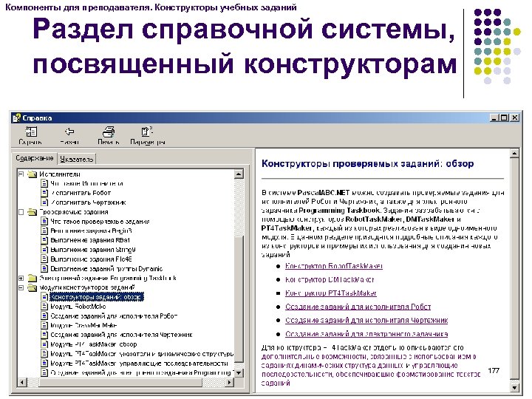This screenshot has height=399, width=532.
Task: Follow link Создание заданий для исполнителя Чертежник
Action: pos(366,321)
